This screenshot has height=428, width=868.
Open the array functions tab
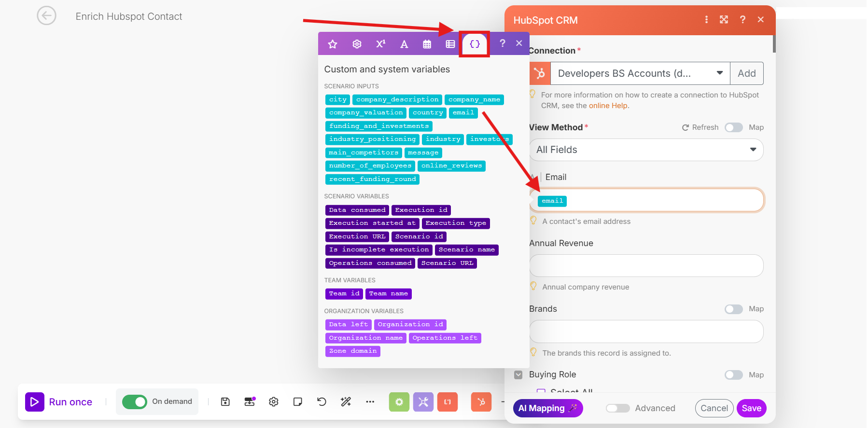[x=450, y=44]
